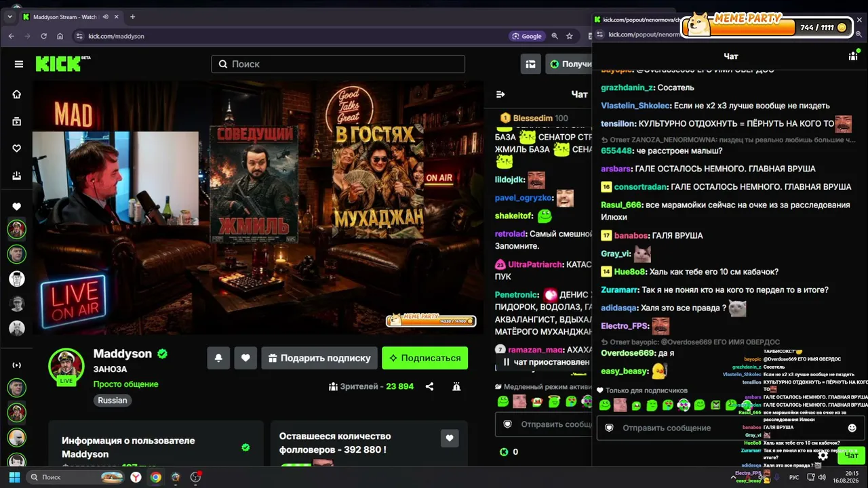The width and height of the screenshot is (868, 488).
Task: Open Vlastelin_Shkolec's profile in popout chat
Action: 635,106
